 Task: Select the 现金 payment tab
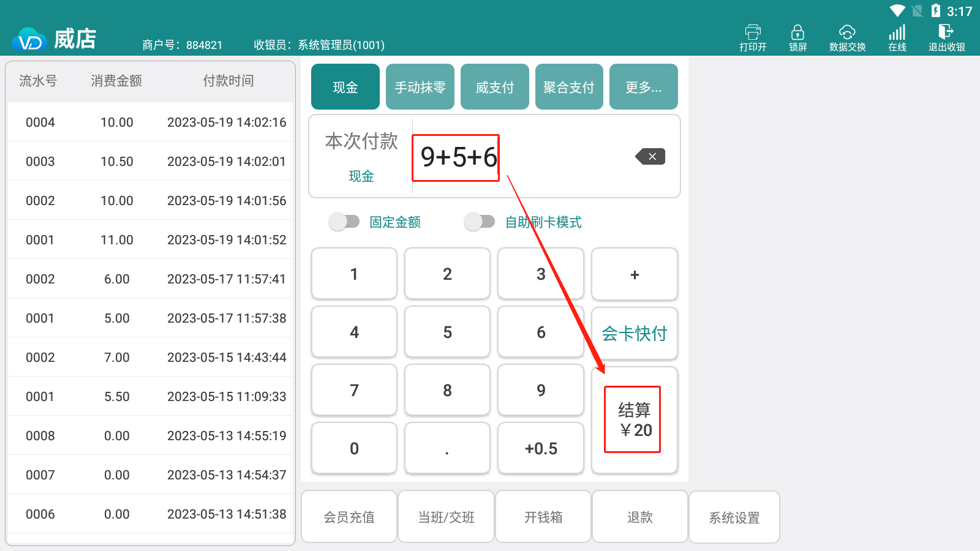coord(345,87)
